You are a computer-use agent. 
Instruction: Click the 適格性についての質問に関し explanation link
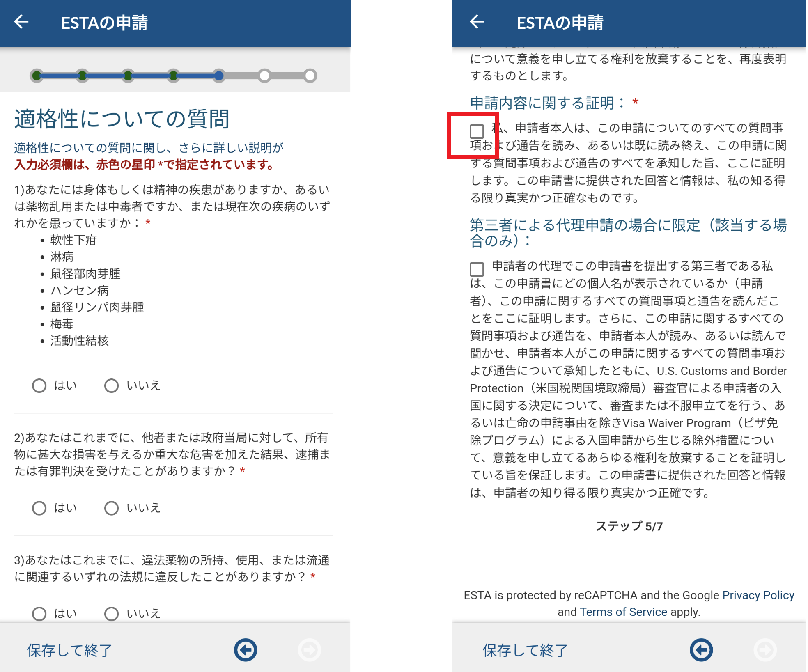pos(149,147)
